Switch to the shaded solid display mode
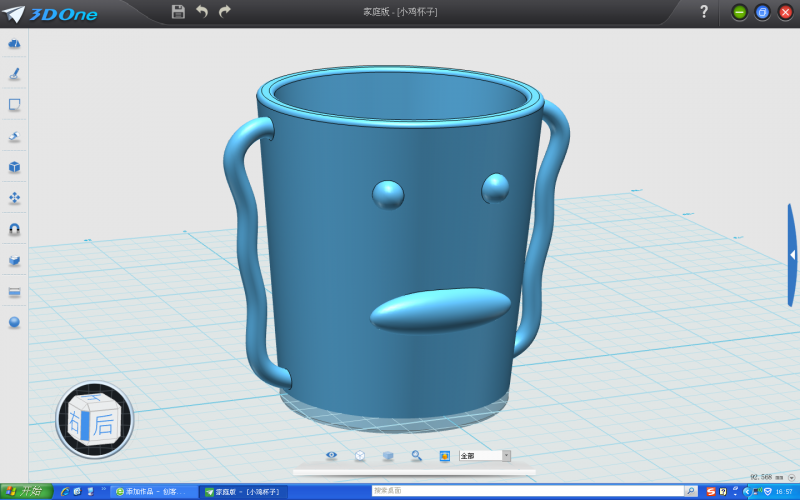The width and height of the screenshot is (800, 500). click(x=388, y=456)
